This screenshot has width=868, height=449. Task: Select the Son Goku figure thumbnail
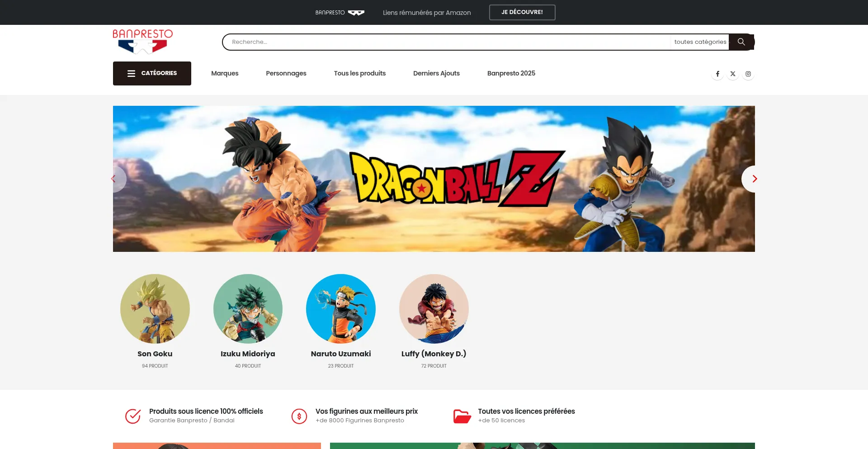pos(155,309)
